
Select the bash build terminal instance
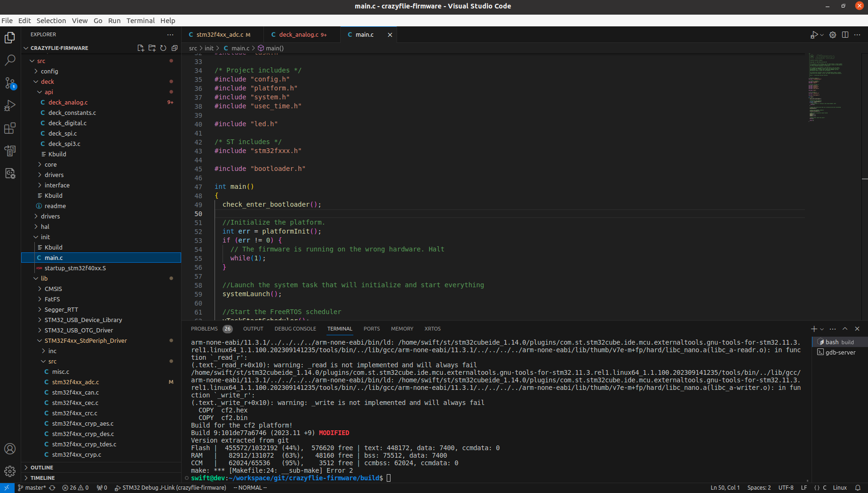click(x=840, y=342)
